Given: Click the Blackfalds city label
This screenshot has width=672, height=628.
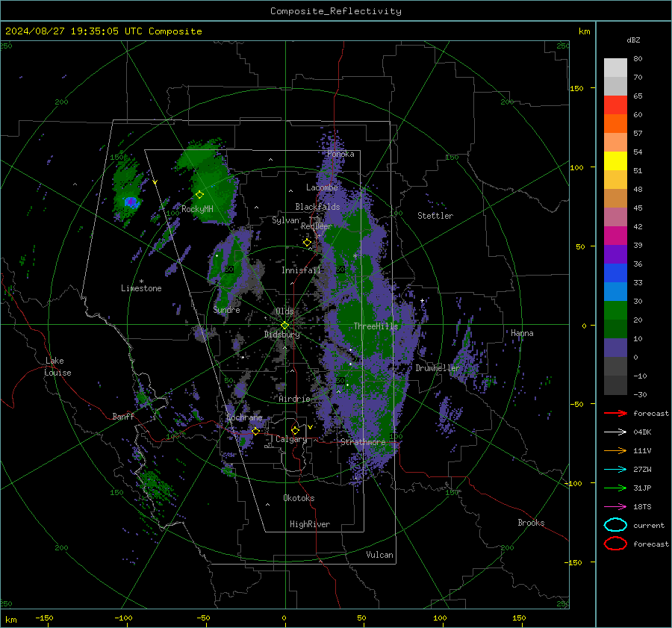Looking at the screenshot, I should point(317,207).
